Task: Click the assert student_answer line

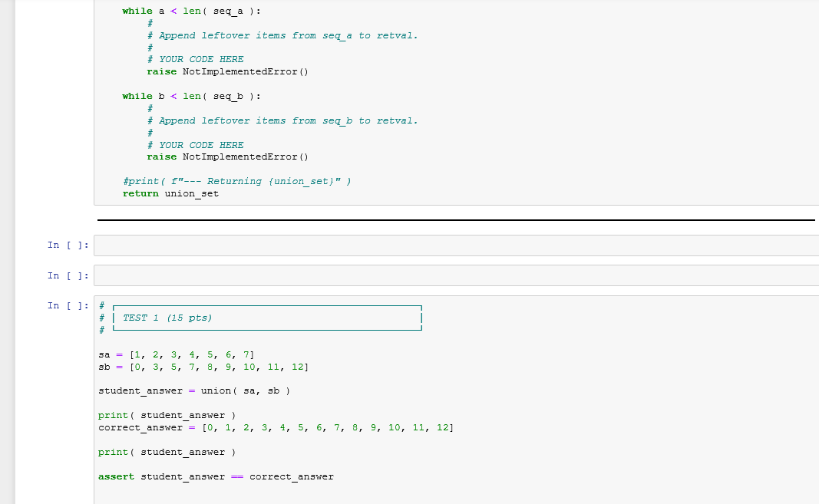Action: 216,476
